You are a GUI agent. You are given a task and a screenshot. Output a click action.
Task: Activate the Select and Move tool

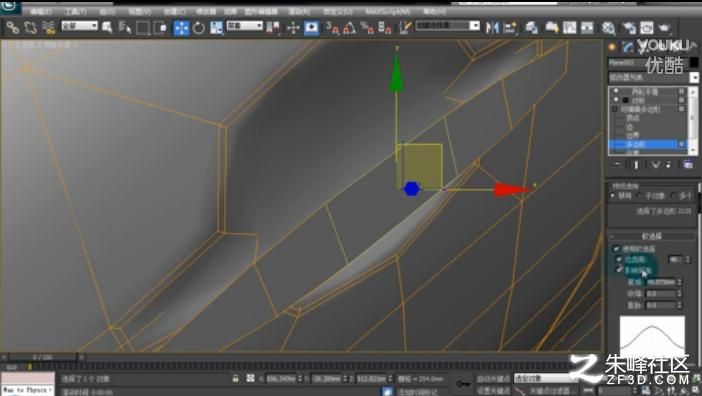tap(181, 28)
